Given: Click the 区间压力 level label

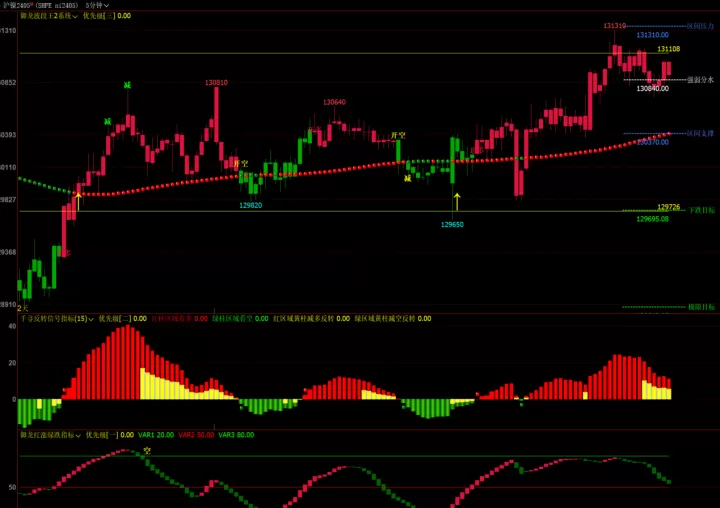Looking at the screenshot, I should click(700, 26).
